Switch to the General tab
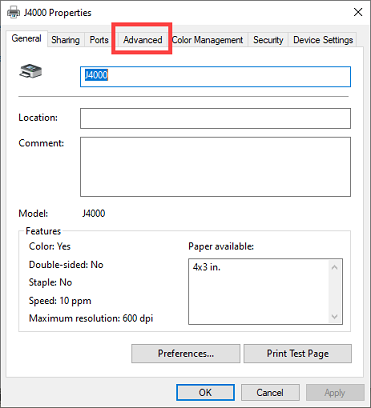The width and height of the screenshot is (371, 408). [27, 39]
